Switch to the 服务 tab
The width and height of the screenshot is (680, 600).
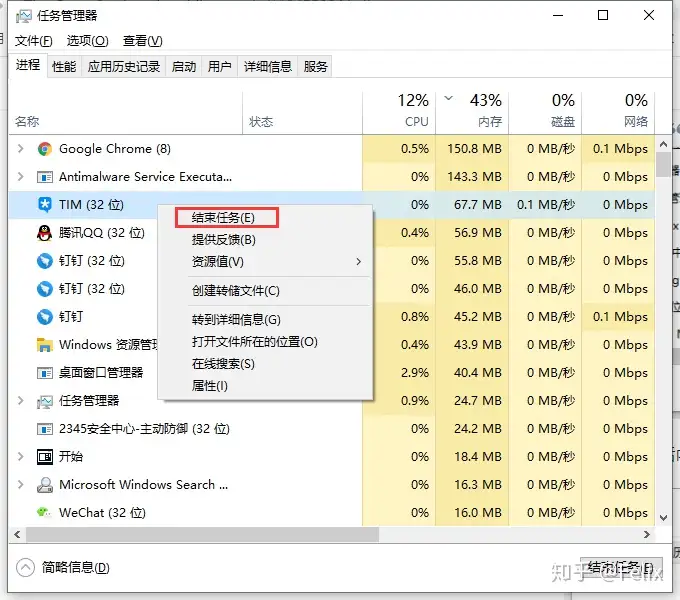click(x=315, y=67)
